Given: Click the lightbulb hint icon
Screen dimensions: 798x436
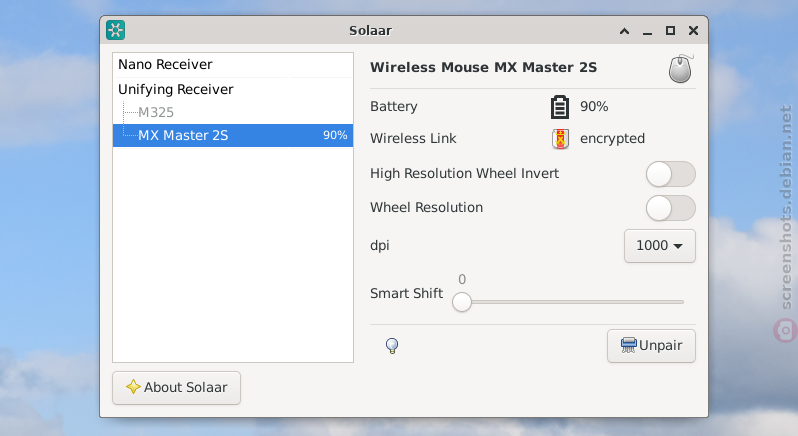Looking at the screenshot, I should (392, 346).
